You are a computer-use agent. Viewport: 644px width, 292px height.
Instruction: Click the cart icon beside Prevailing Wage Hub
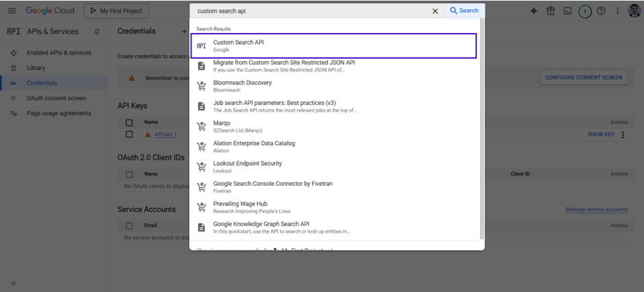[201, 207]
